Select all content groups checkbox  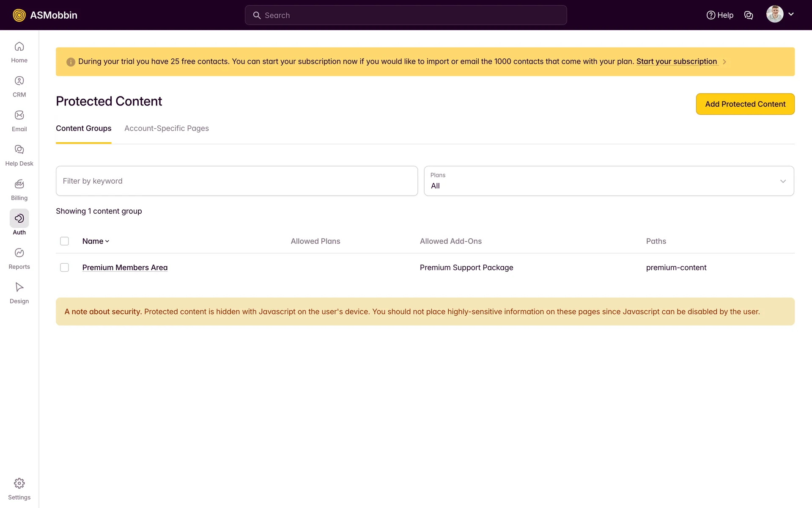64,241
